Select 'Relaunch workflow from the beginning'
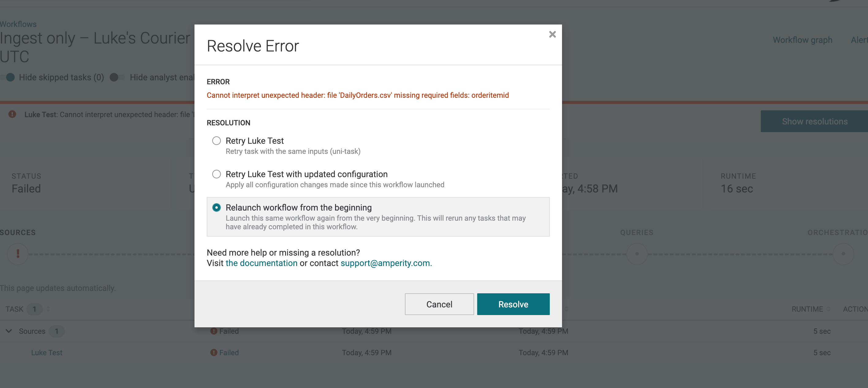The height and width of the screenshot is (388, 868). coord(217,207)
